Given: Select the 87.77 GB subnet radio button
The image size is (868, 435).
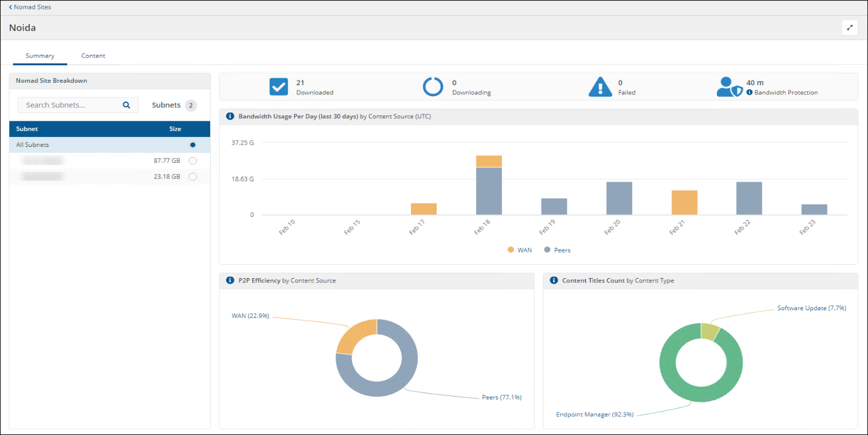Looking at the screenshot, I should pos(193,161).
